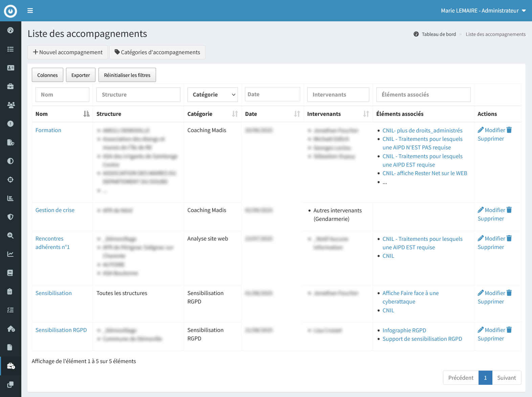Screen dimensions: 532x397
Task: Open the shield icon in sidebar
Action: (x=10, y=217)
